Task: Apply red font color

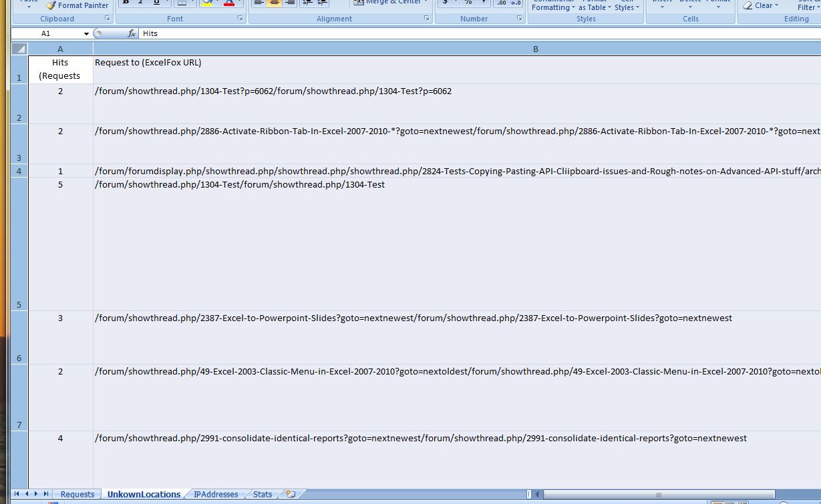Action: pyautogui.click(x=229, y=3)
